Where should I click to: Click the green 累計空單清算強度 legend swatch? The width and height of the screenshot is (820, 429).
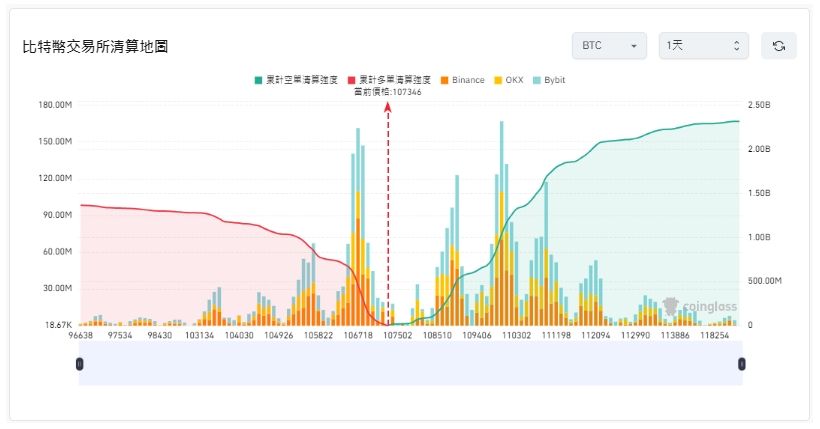(x=258, y=80)
